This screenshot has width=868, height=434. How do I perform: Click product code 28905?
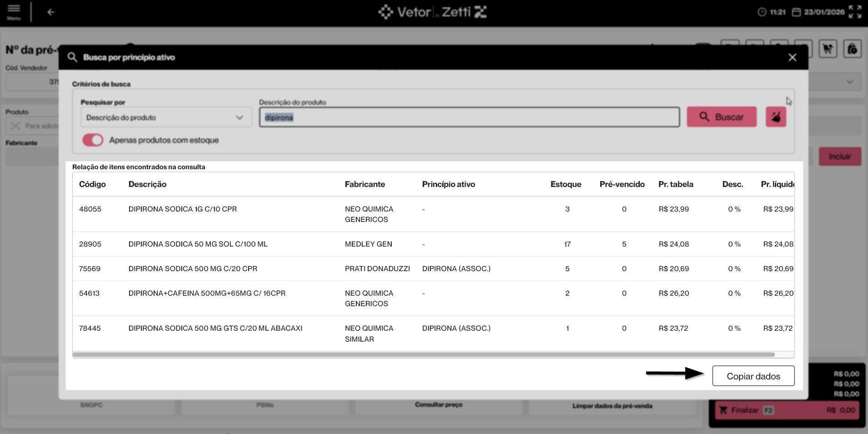point(90,244)
